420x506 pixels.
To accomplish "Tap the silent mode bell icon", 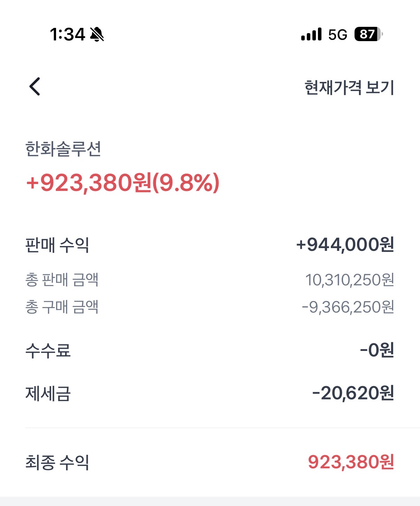I will click(x=97, y=34).
